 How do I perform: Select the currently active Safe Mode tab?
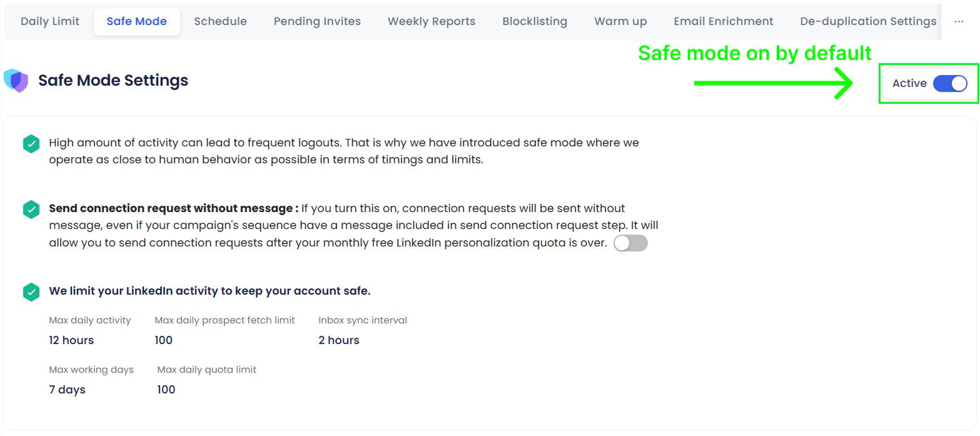[x=136, y=21]
